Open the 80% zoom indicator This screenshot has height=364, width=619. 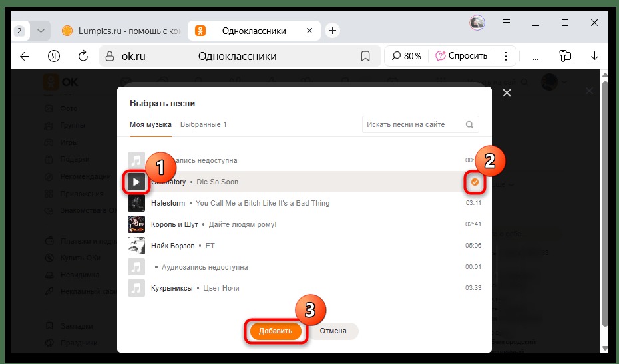click(406, 56)
